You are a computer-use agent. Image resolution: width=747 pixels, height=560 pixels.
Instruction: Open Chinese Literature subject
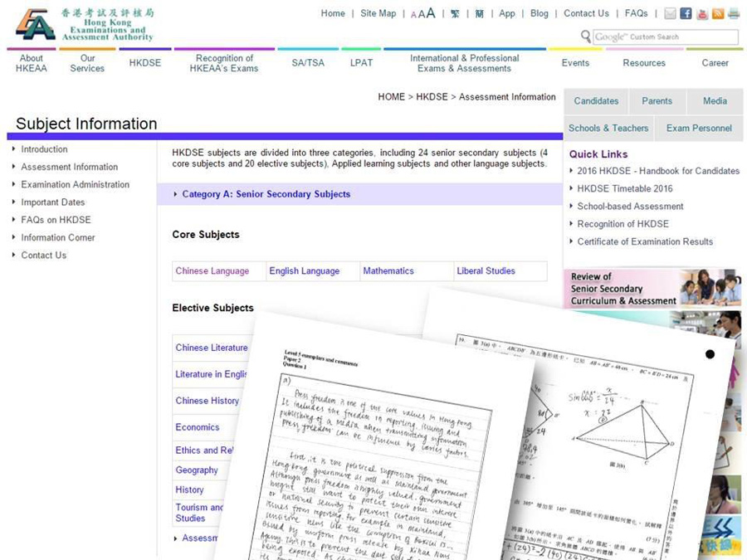tap(212, 348)
